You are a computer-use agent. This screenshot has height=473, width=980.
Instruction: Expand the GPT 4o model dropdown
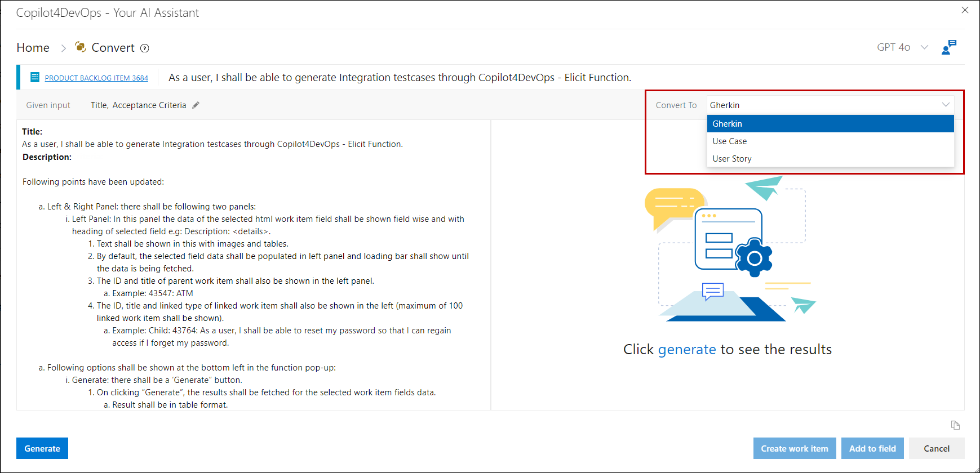924,47
